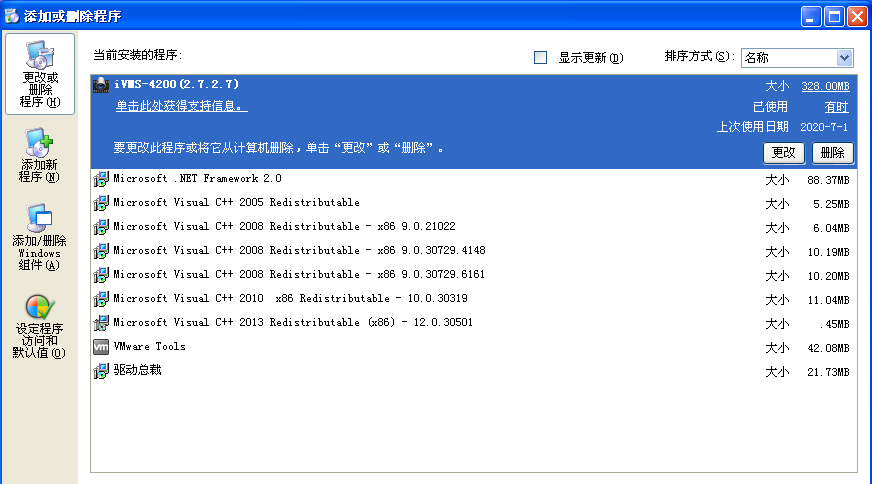This screenshot has width=872, height=484.
Task: Select Visual C++ 2008 9.0.21022 entry
Action: point(474,228)
